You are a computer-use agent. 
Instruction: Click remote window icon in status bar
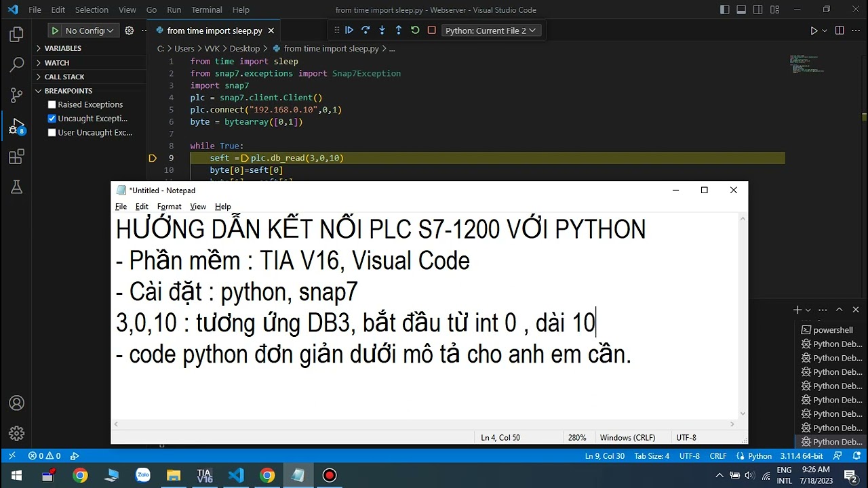pyautogui.click(x=12, y=456)
